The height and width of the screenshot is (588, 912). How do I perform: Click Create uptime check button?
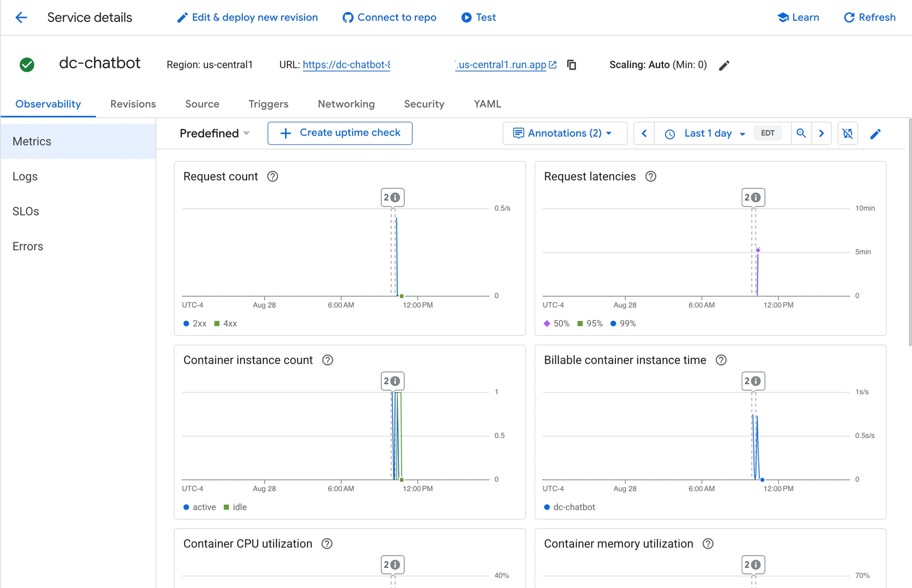click(x=340, y=133)
